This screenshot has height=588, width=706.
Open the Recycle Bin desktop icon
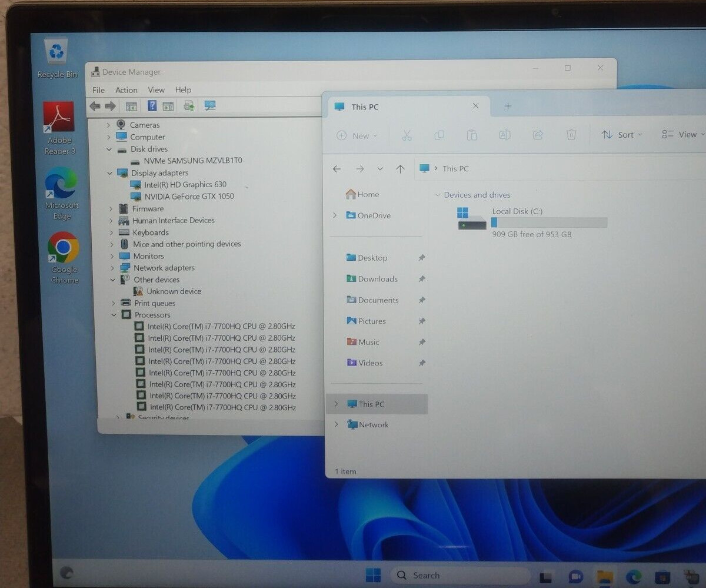coord(56,58)
